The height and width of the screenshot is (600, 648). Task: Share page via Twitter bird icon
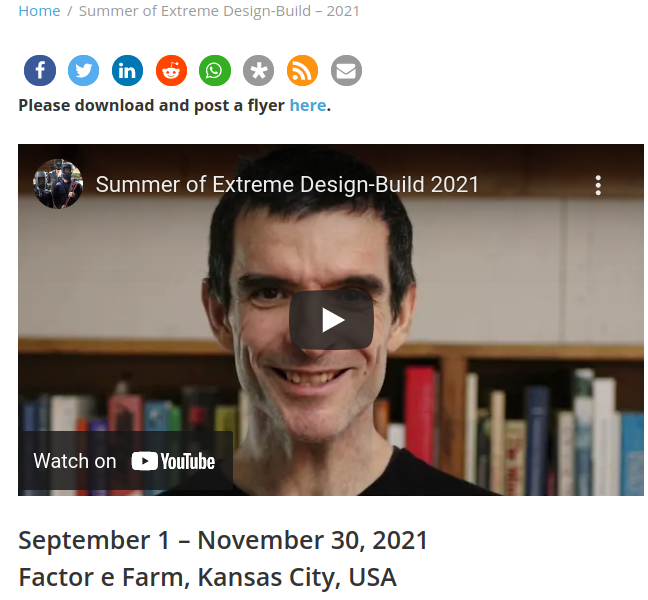pos(83,71)
